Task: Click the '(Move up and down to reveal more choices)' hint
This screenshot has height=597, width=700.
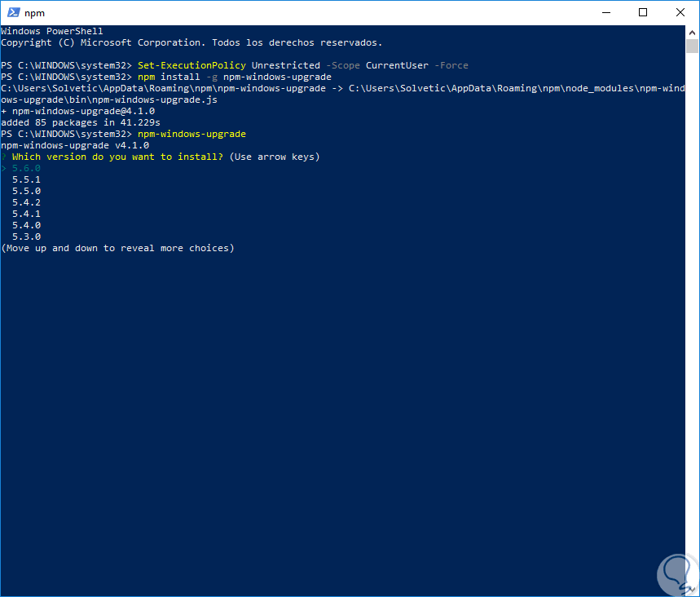Action: tap(118, 248)
